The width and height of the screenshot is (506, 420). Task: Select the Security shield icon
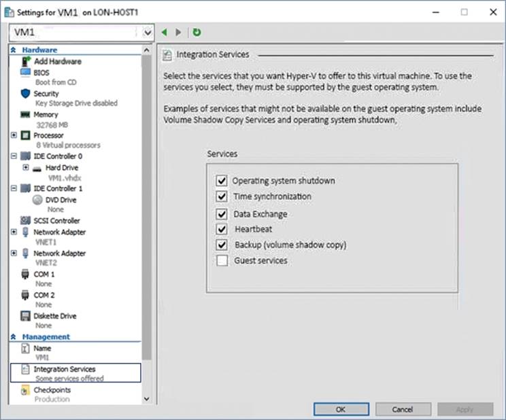click(25, 94)
